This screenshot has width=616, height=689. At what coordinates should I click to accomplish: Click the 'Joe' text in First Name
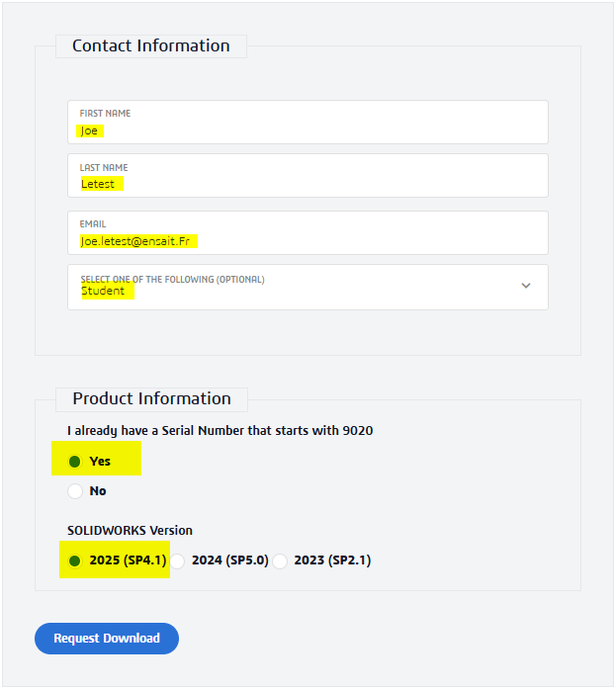click(x=90, y=130)
